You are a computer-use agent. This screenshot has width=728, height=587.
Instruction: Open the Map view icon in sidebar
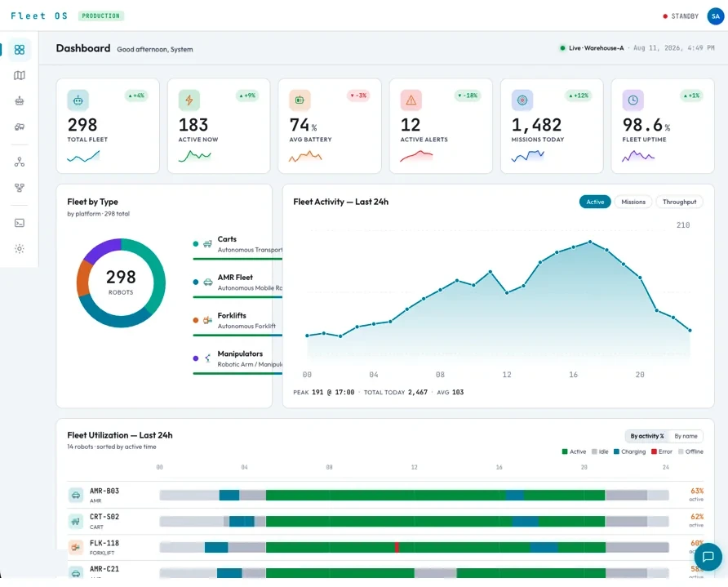[20, 75]
